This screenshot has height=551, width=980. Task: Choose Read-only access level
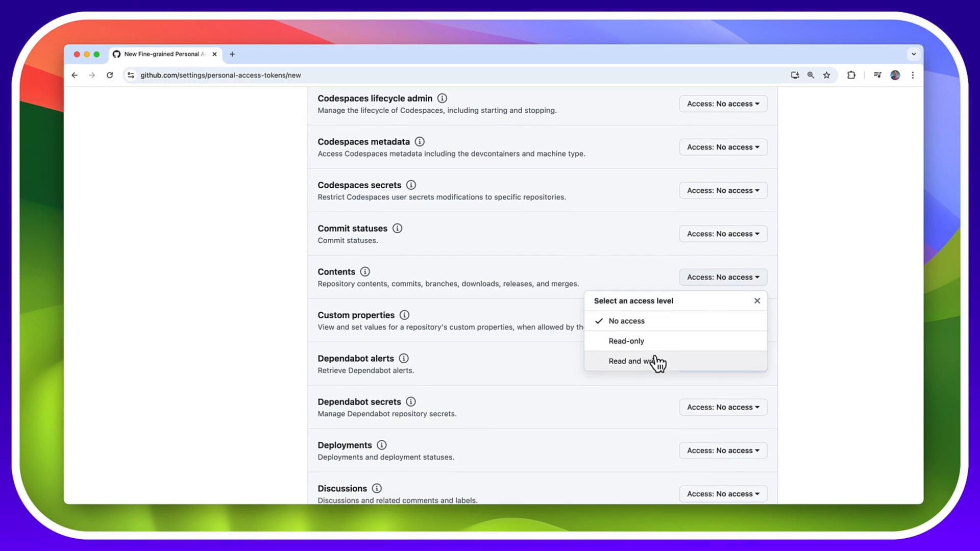pyautogui.click(x=675, y=341)
